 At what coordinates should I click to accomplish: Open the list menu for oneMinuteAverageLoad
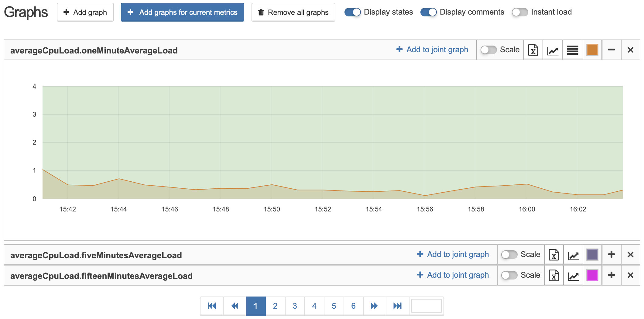click(572, 50)
